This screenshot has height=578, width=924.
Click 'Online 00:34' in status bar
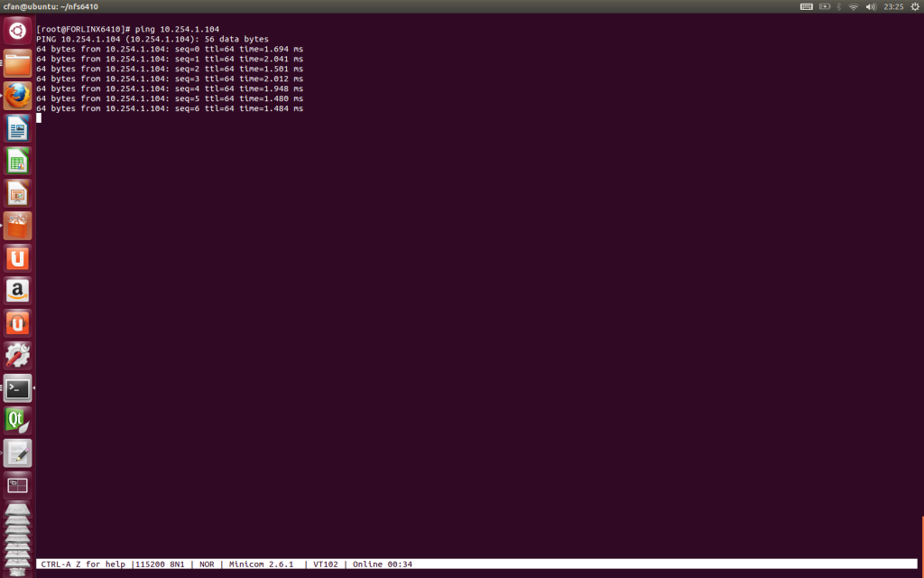pyautogui.click(x=383, y=564)
